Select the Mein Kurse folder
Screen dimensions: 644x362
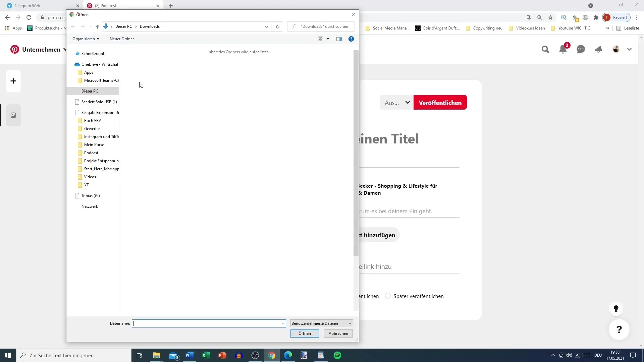pos(91,145)
